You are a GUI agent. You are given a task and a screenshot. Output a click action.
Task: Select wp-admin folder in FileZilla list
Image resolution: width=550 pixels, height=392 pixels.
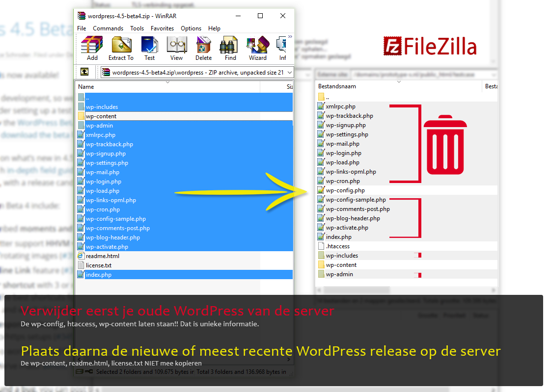click(x=407, y=274)
